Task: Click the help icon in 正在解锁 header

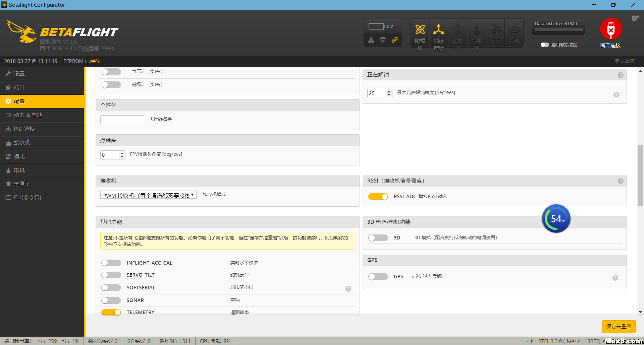Action: pyautogui.click(x=621, y=75)
